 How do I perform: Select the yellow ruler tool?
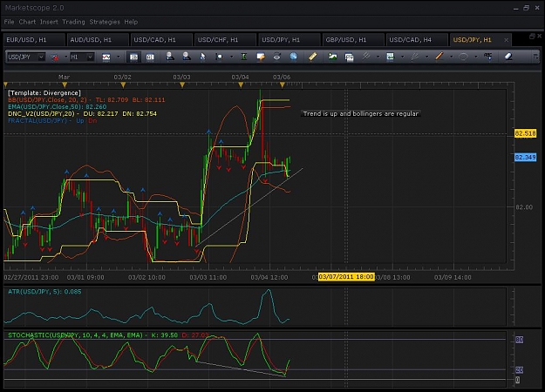coord(312,57)
